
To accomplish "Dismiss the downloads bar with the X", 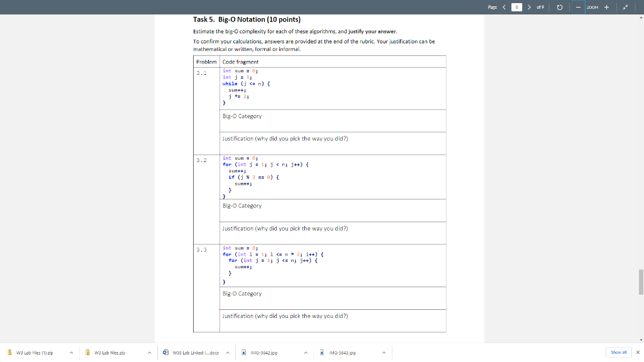I will click(x=638, y=353).
